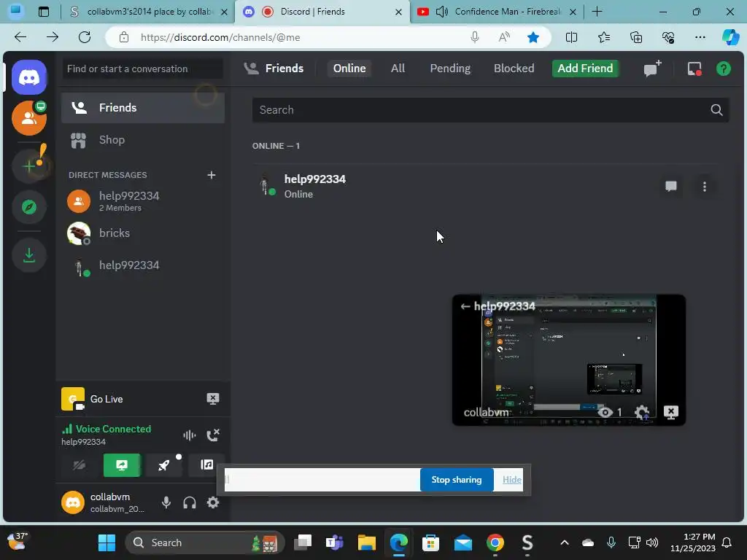The width and height of the screenshot is (747, 560).
Task: Add a server with plus icon
Action: click(29, 166)
